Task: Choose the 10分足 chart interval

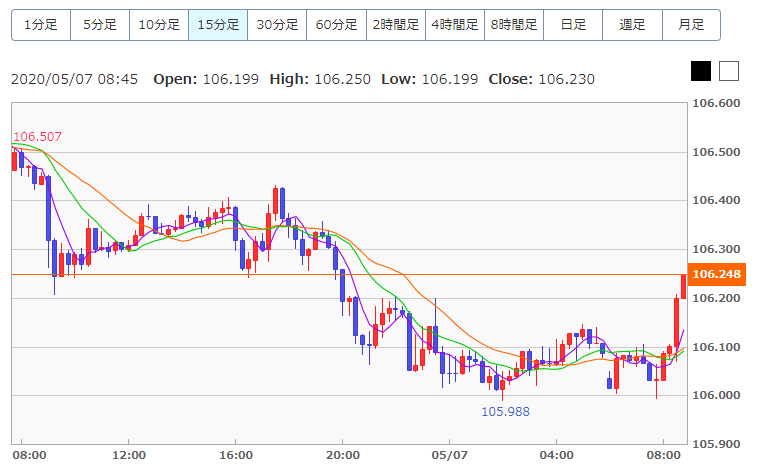Action: (x=159, y=25)
